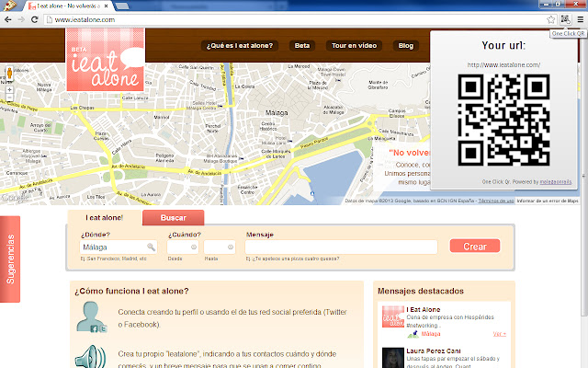Screen dimensions: 588x368
Task: Open a new browser tab
Action: click(x=121, y=6)
